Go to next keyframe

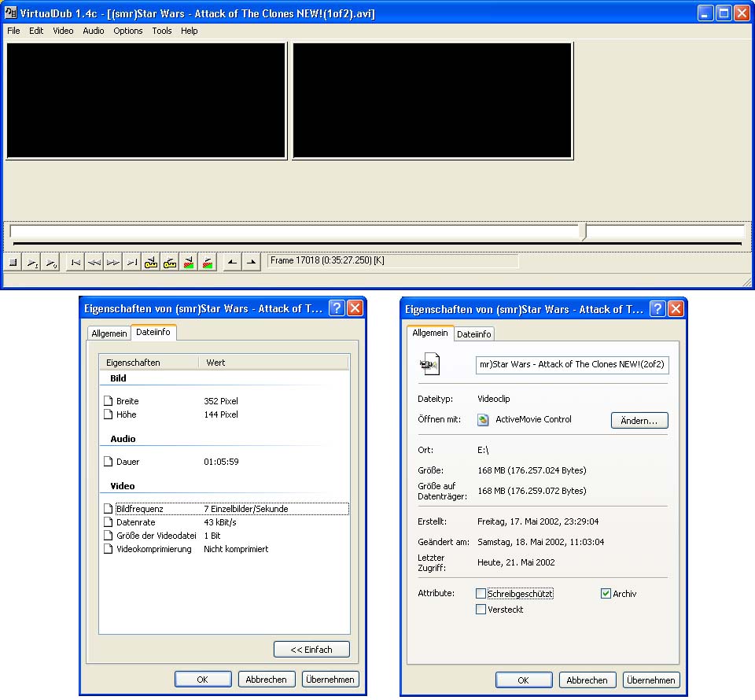tap(170, 263)
